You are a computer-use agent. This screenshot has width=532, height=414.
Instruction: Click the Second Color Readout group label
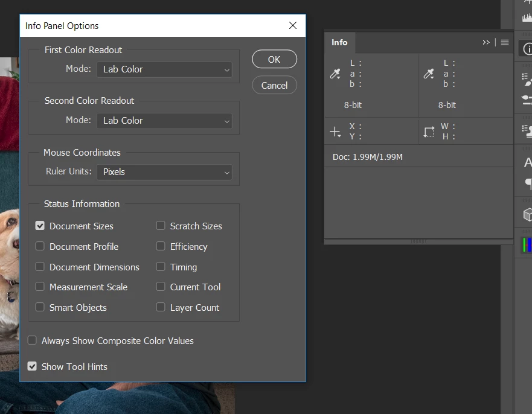click(89, 101)
